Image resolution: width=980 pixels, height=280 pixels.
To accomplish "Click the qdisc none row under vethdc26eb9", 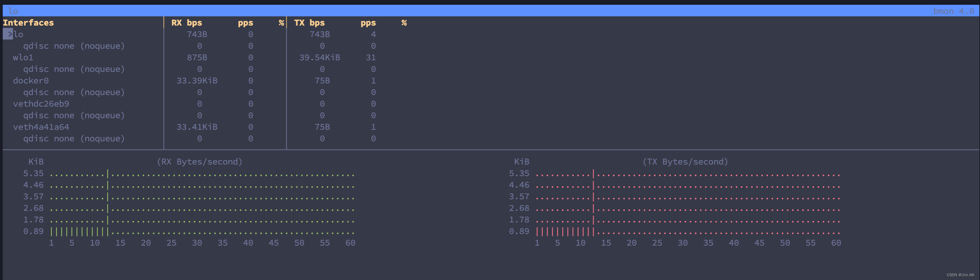I will coord(74,116).
